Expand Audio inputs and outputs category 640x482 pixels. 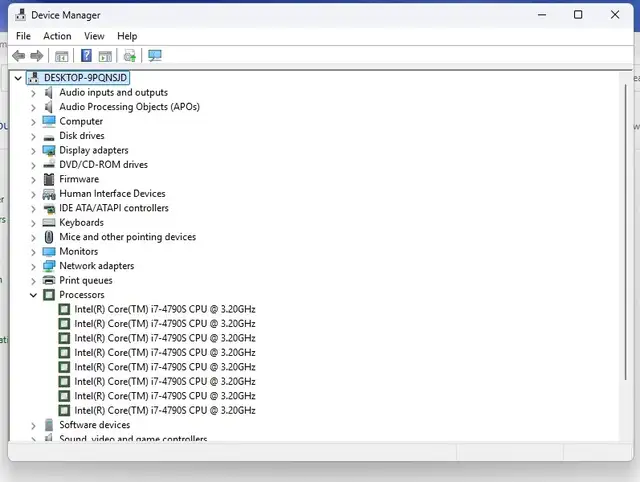pos(33,93)
